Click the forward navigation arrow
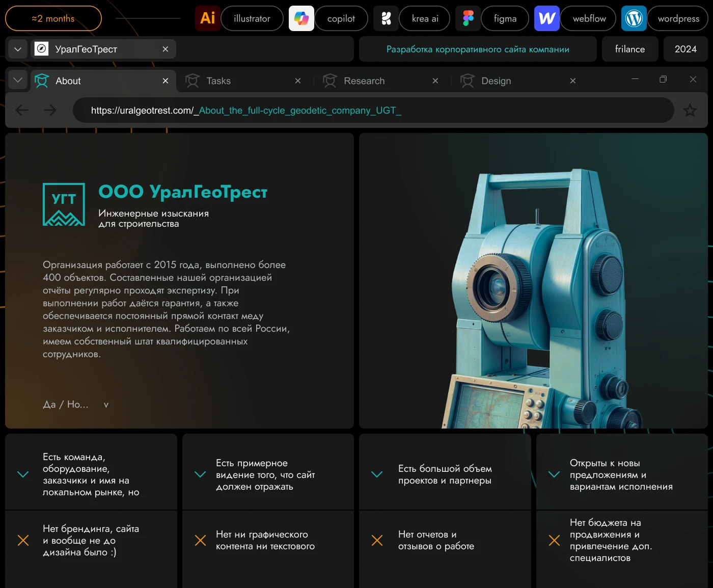 point(50,110)
